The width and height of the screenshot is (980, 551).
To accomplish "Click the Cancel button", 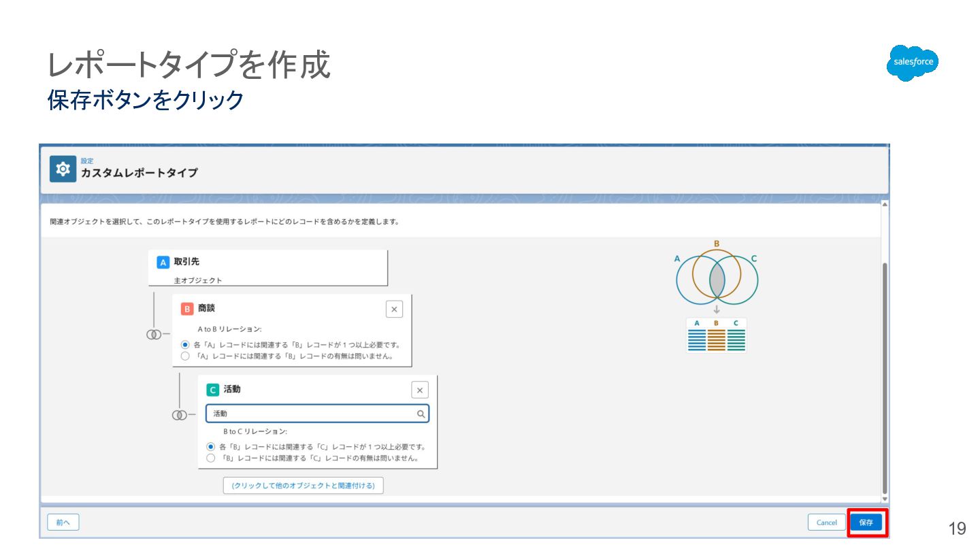I will coord(827,522).
